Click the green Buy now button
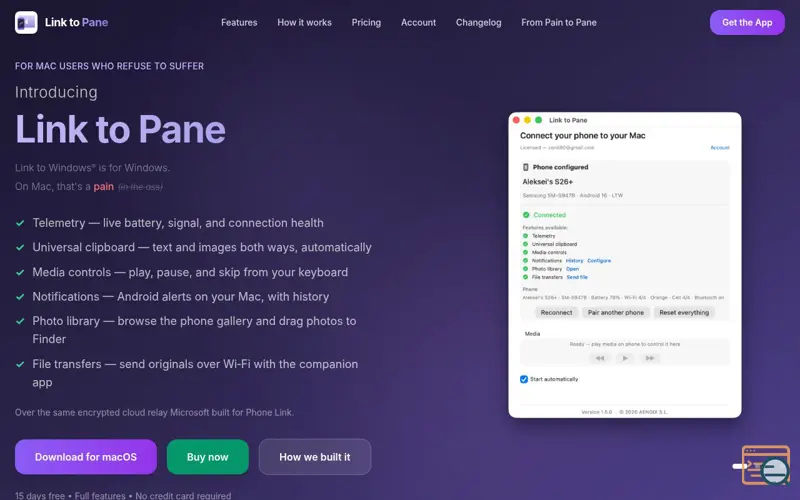Screen dimensions: 800x500 [x=208, y=457]
